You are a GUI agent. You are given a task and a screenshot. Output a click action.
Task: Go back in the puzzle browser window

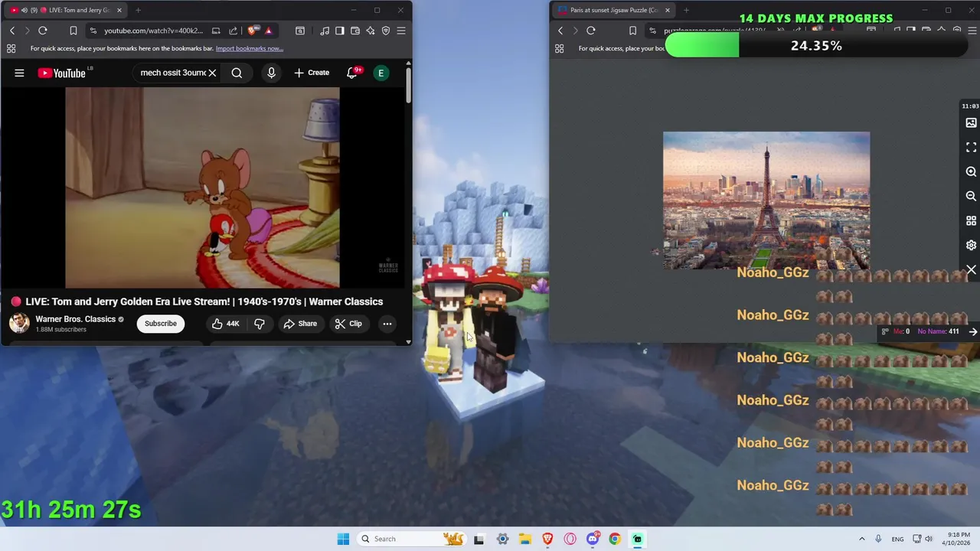[560, 31]
